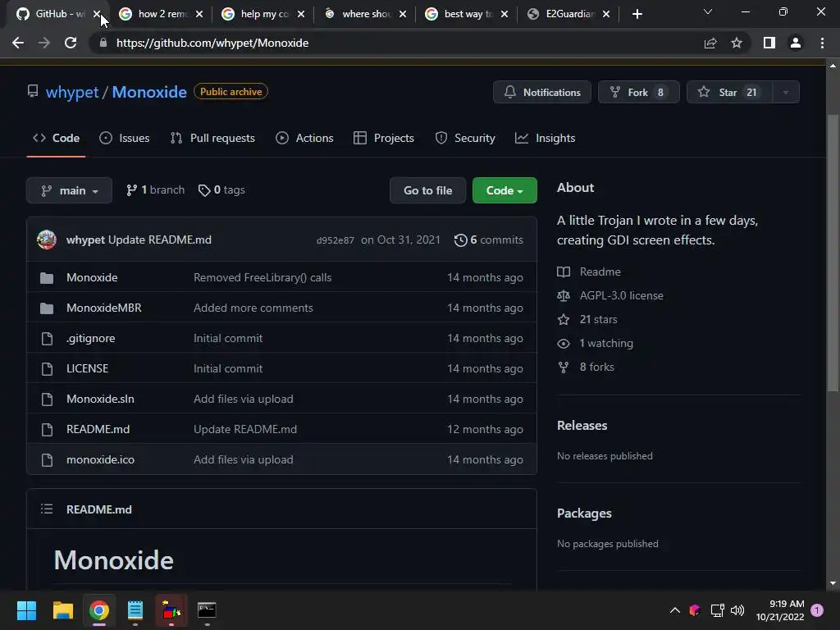The image size is (840, 630).
Task: Open README.md in file list
Action: 98,429
